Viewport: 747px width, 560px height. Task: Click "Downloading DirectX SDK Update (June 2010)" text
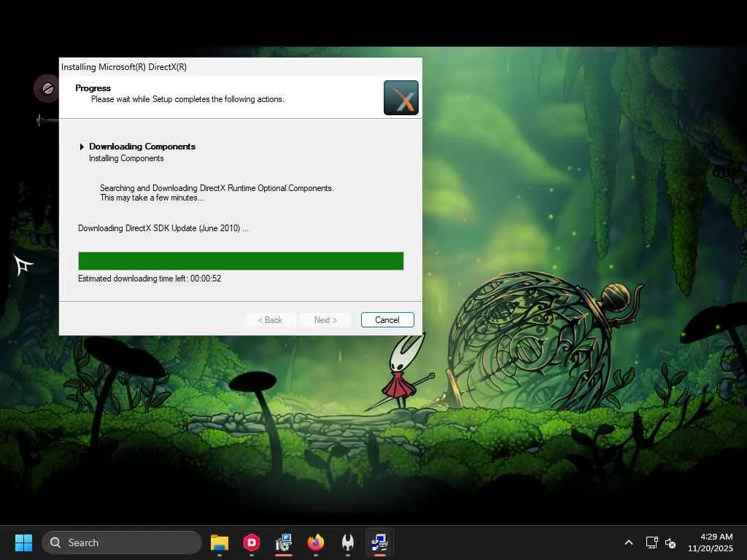click(x=163, y=228)
